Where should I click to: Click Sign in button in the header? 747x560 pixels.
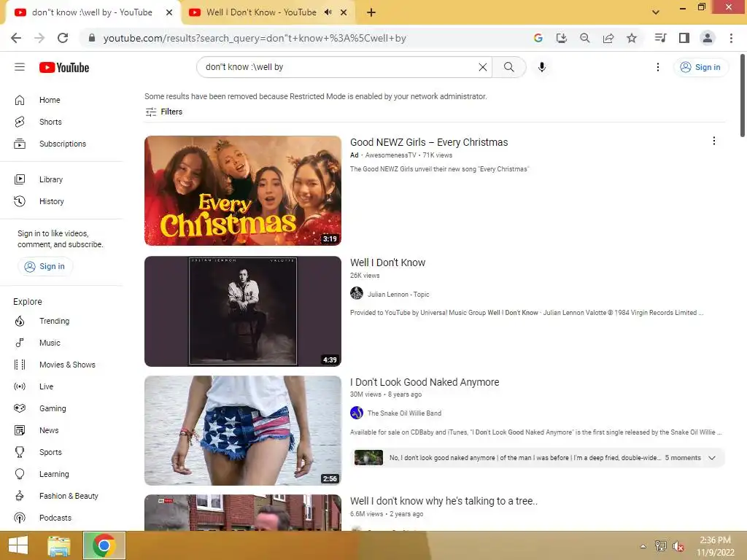click(700, 67)
